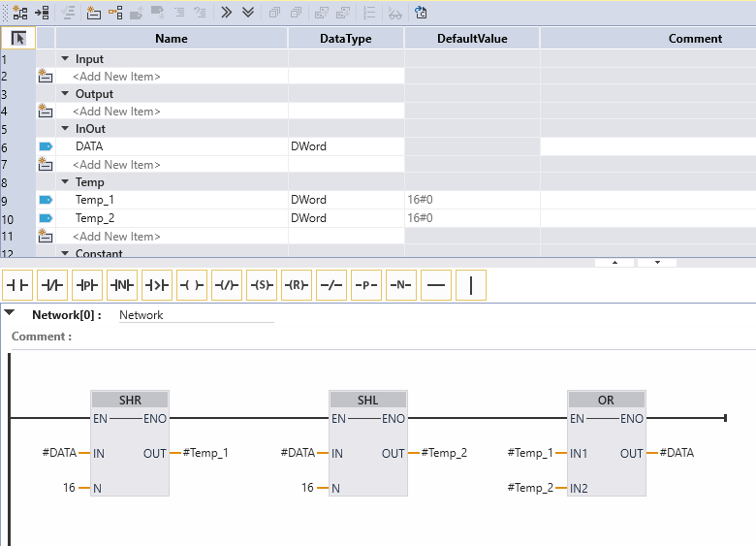The image size is (756, 546).
Task: Insert a negated coil
Action: [227, 285]
